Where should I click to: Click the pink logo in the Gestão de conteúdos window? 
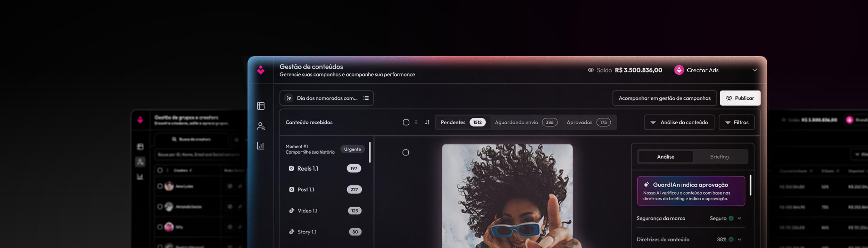click(261, 70)
